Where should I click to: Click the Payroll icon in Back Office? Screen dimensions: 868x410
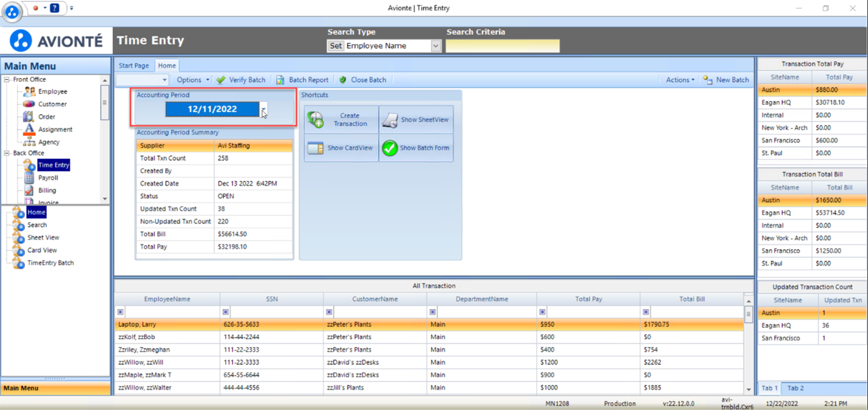click(x=29, y=178)
